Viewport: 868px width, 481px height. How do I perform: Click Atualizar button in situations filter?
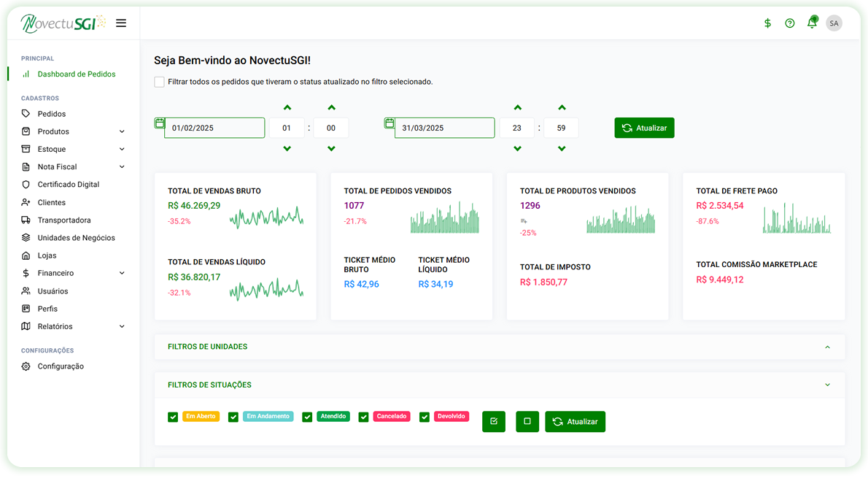pyautogui.click(x=575, y=422)
